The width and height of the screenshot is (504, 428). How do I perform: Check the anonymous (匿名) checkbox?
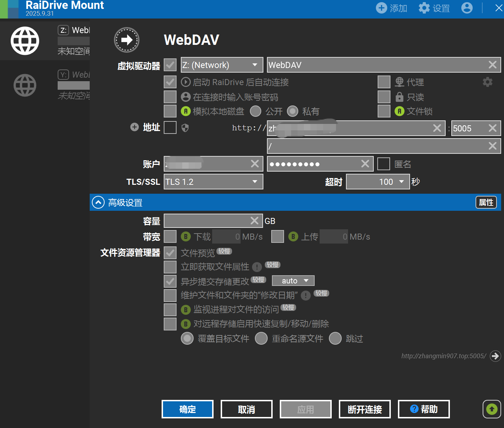(384, 164)
